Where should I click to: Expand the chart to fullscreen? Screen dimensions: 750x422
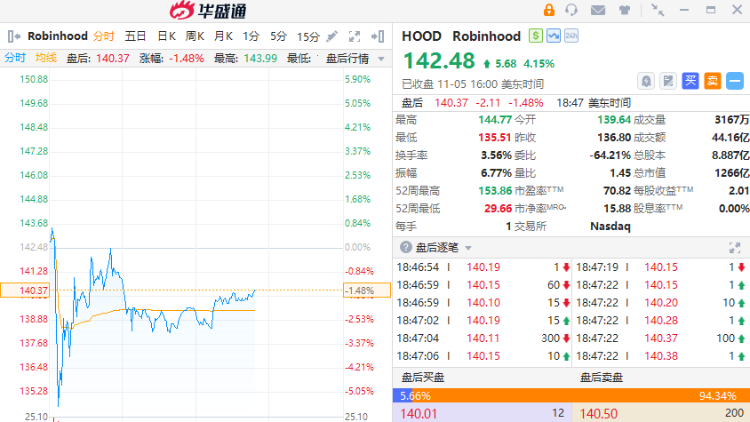(x=354, y=36)
